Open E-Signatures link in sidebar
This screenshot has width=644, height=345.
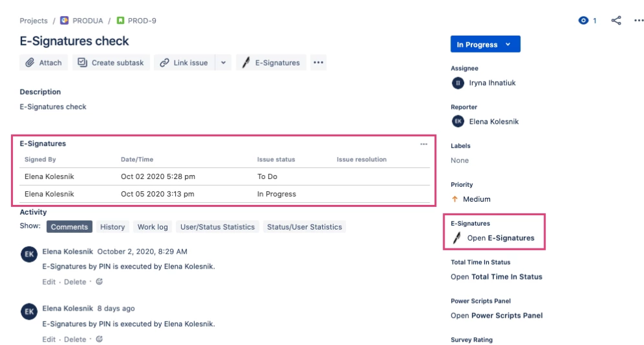501,238
